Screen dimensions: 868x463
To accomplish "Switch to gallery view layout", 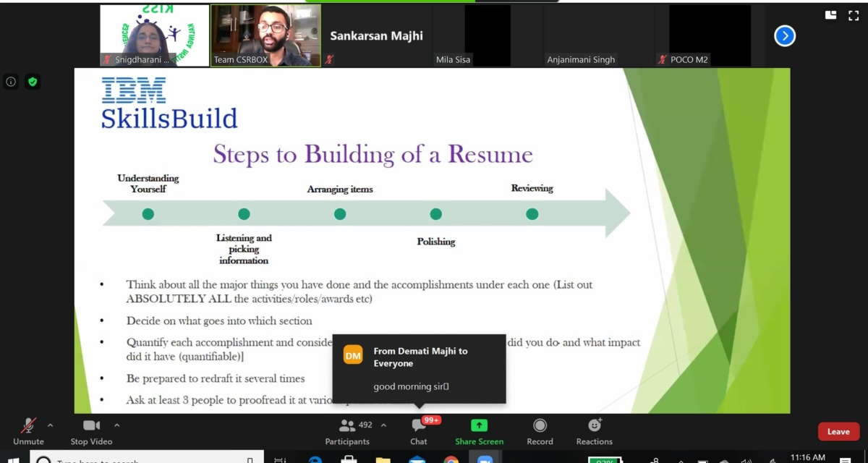I will click(x=830, y=14).
